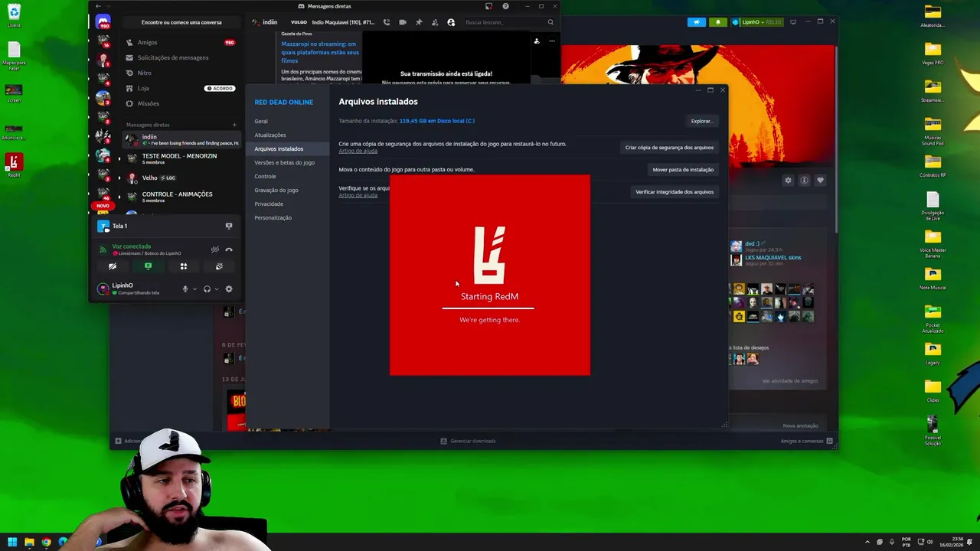Screen dimensions: 980x551
Task: Click Criar cópia de segurança dos arquivos
Action: point(669,147)
